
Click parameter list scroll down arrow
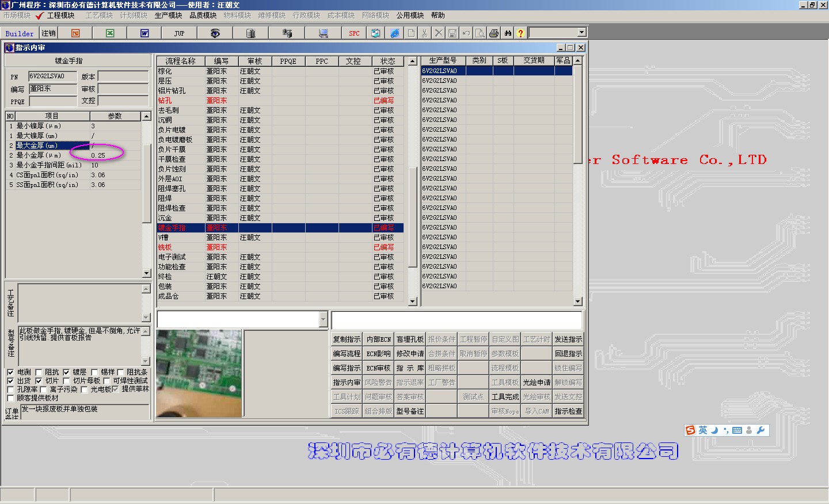coord(146,273)
